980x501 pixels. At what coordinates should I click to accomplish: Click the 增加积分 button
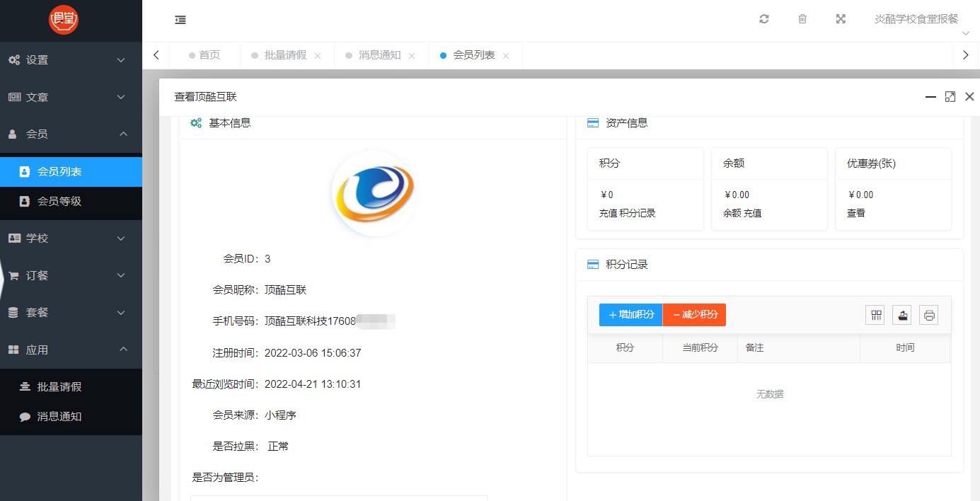[630, 315]
